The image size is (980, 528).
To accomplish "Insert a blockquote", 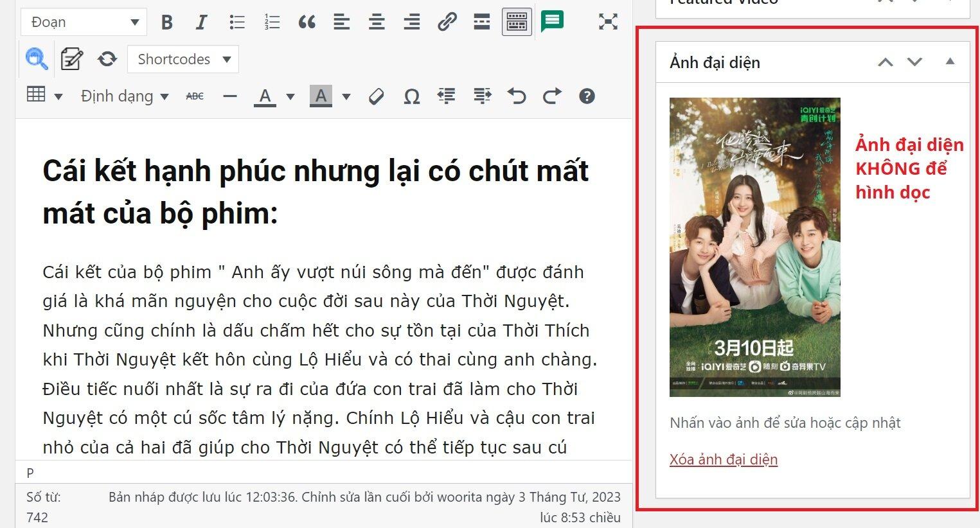I will tap(307, 21).
